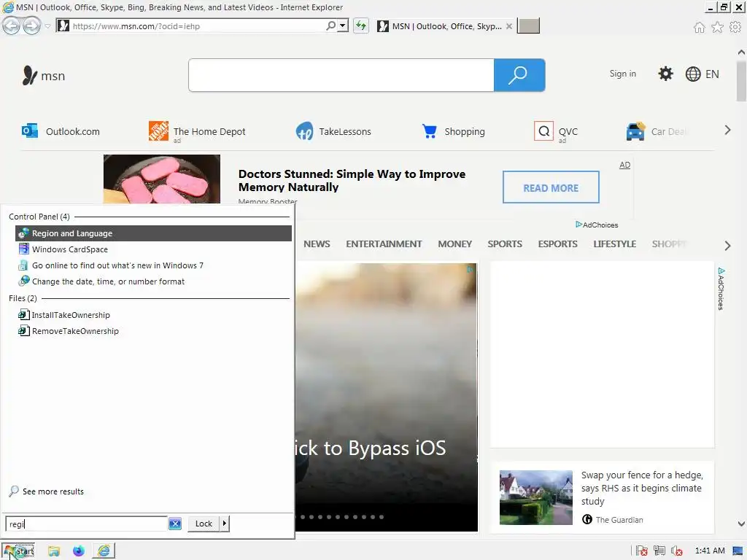Change language via EN globe icon
This screenshot has width=747, height=560.
(703, 74)
